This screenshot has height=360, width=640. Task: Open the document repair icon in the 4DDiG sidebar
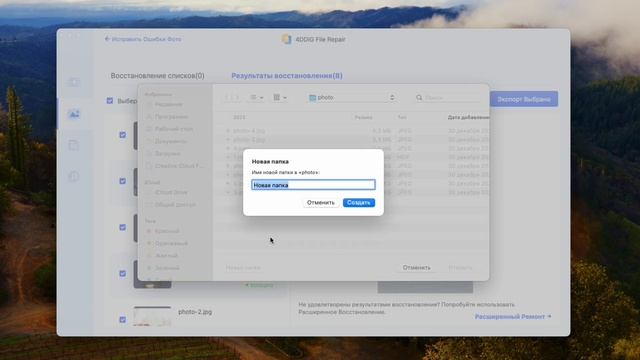(x=74, y=145)
